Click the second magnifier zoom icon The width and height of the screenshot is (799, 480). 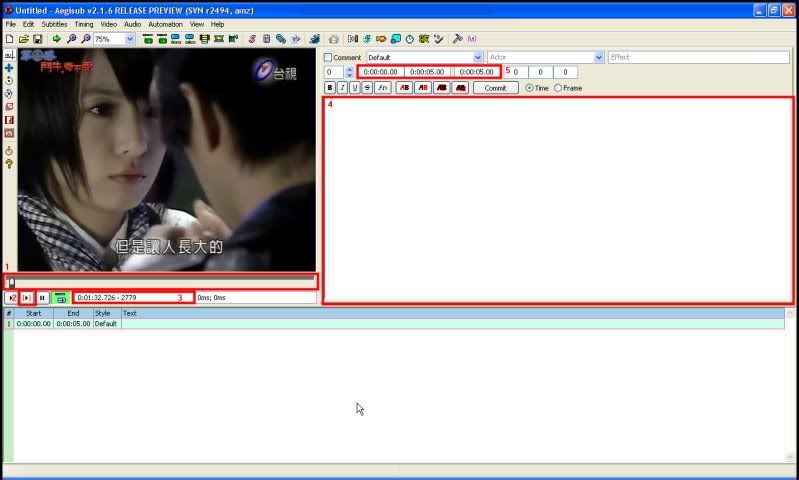pyautogui.click(x=86, y=39)
